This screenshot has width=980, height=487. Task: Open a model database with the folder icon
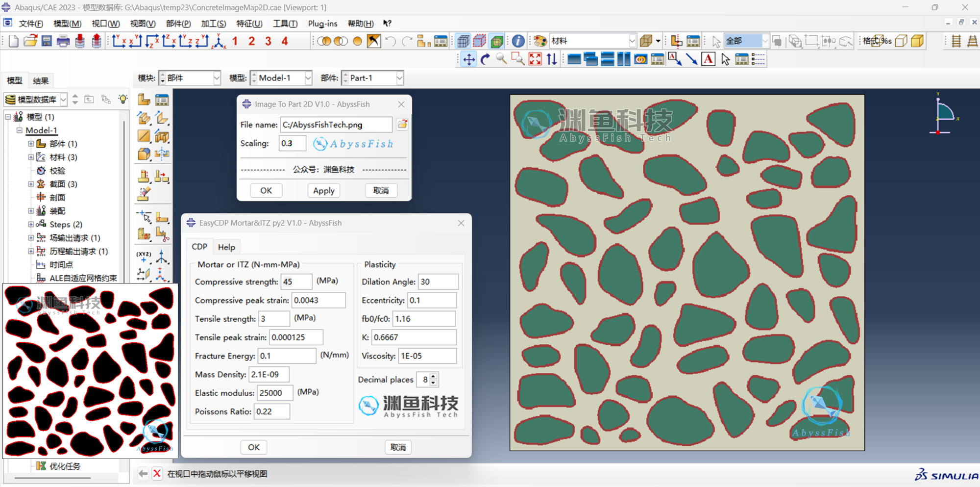[30, 41]
